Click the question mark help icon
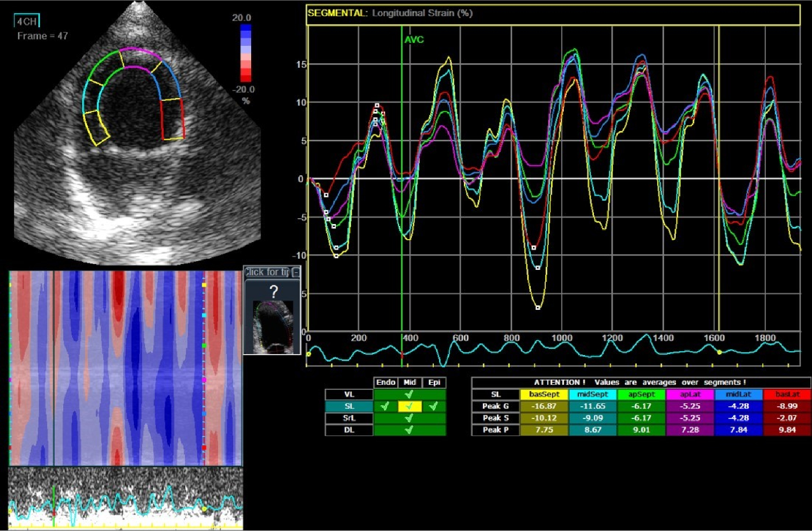The height and width of the screenshot is (531, 812). 273,291
